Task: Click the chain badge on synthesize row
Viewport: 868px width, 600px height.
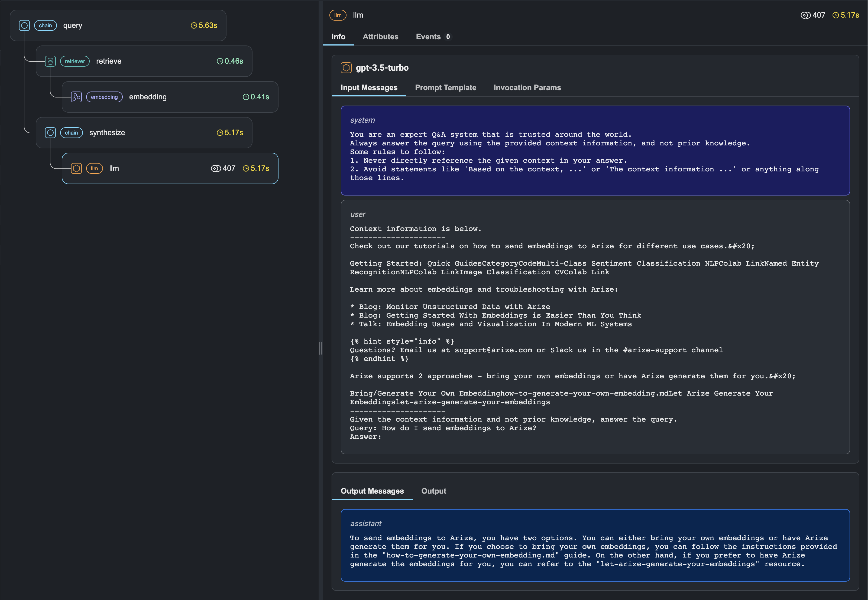Action: (x=72, y=133)
